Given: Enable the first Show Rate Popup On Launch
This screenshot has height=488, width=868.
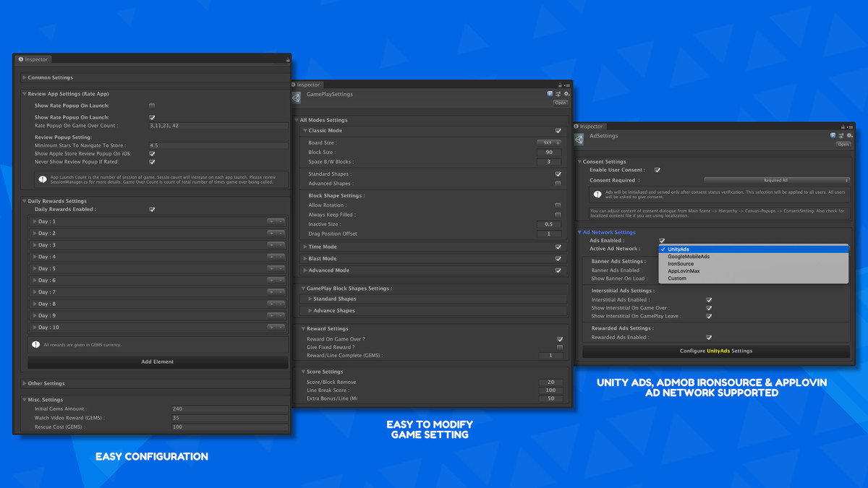Looking at the screenshot, I should 152,106.
